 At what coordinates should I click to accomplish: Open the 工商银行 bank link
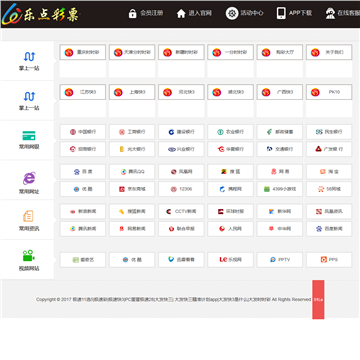tap(132, 132)
